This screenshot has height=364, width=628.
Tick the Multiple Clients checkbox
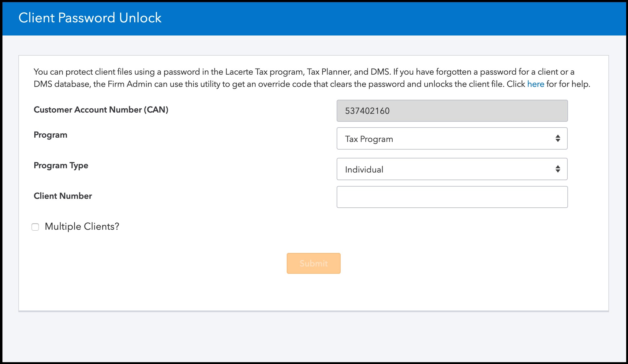point(35,227)
